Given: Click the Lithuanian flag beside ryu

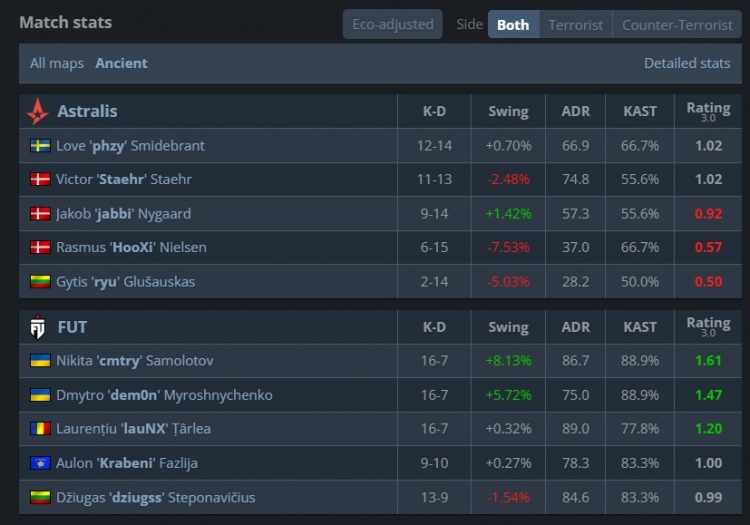Looking at the screenshot, I should [x=40, y=282].
